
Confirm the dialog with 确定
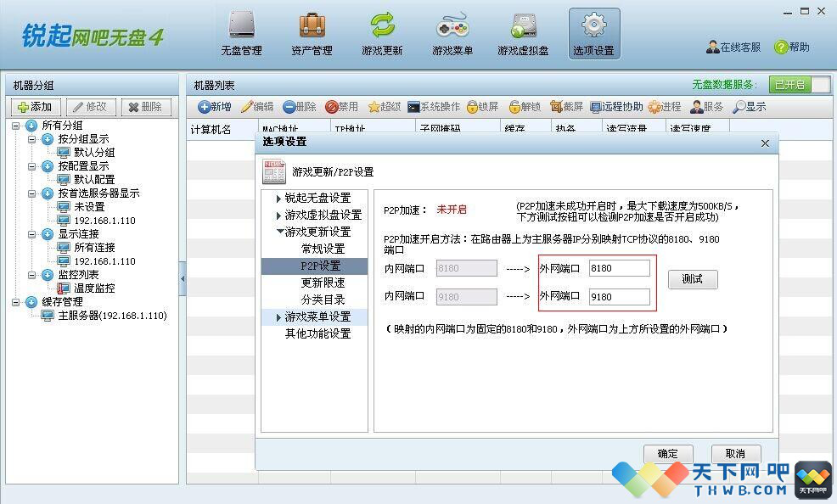(668, 454)
